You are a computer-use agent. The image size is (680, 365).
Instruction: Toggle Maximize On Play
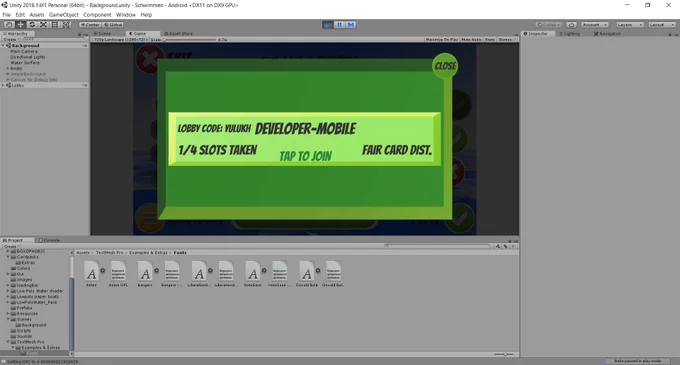[441, 39]
